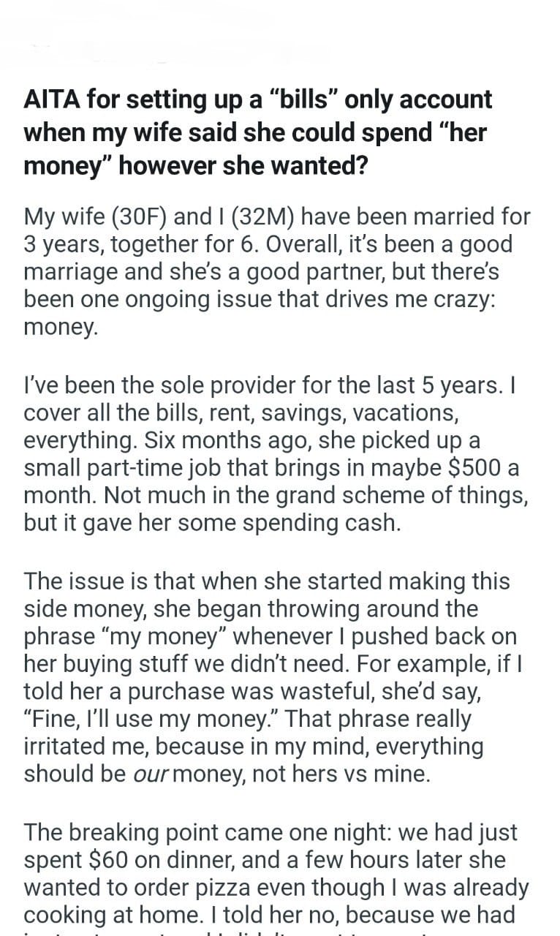Select the first paragraph about the marriage
Image resolution: width=560 pixels, height=936 pixels.
coord(276,271)
